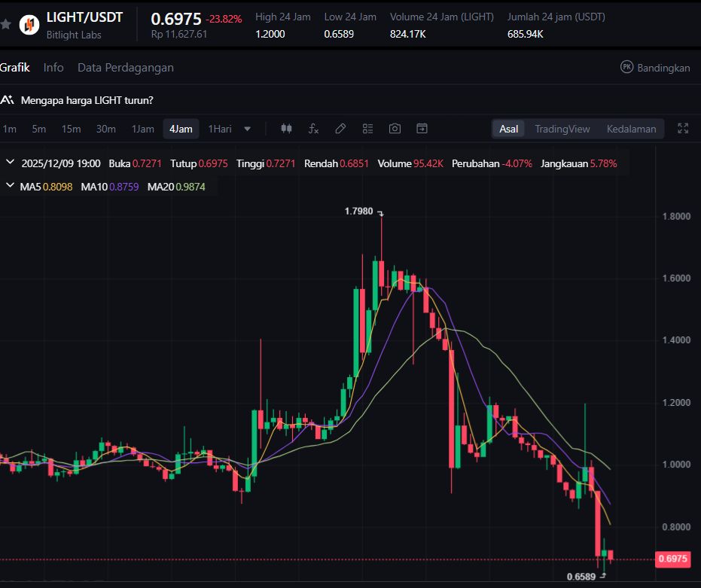
Task: Select the 1Hari timeframe
Action: 220,129
